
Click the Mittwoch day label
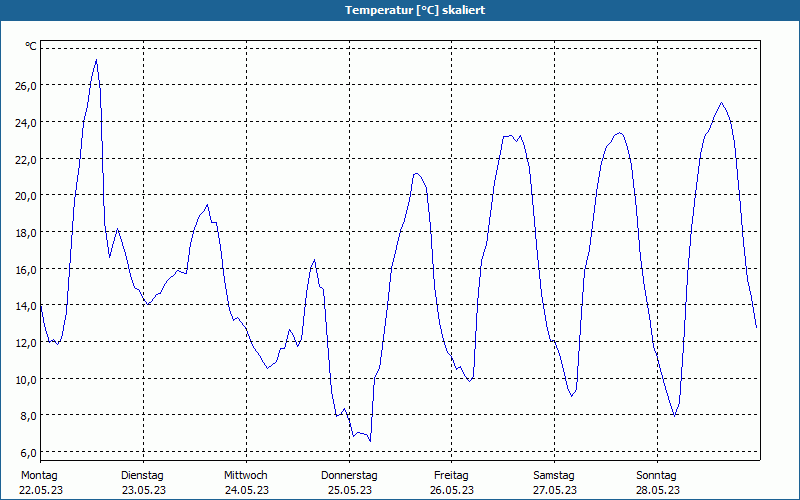tap(246, 476)
